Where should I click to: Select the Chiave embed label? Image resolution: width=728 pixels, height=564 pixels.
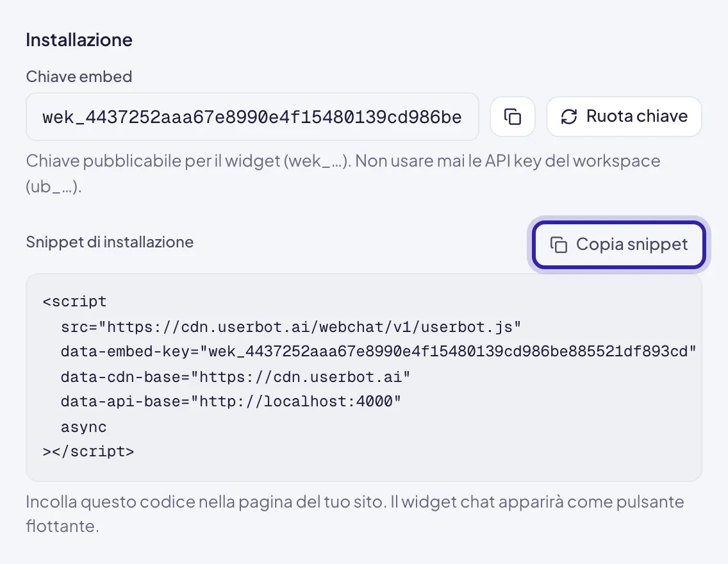79,77
